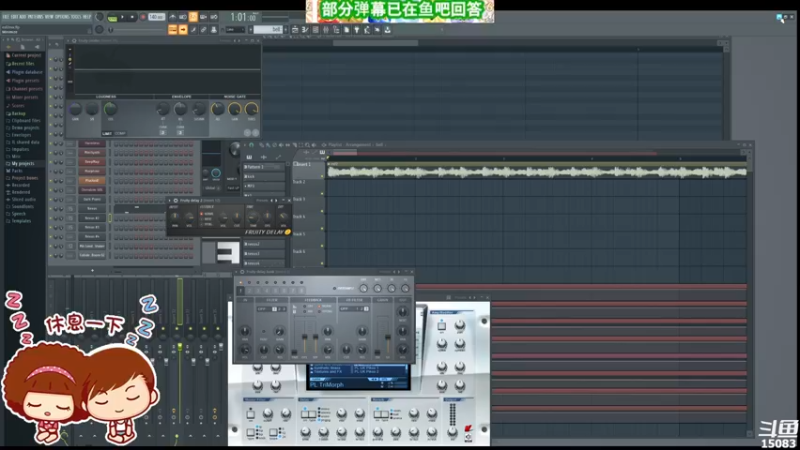Select the LIMIT tab in Fruity Limiter

click(107, 134)
